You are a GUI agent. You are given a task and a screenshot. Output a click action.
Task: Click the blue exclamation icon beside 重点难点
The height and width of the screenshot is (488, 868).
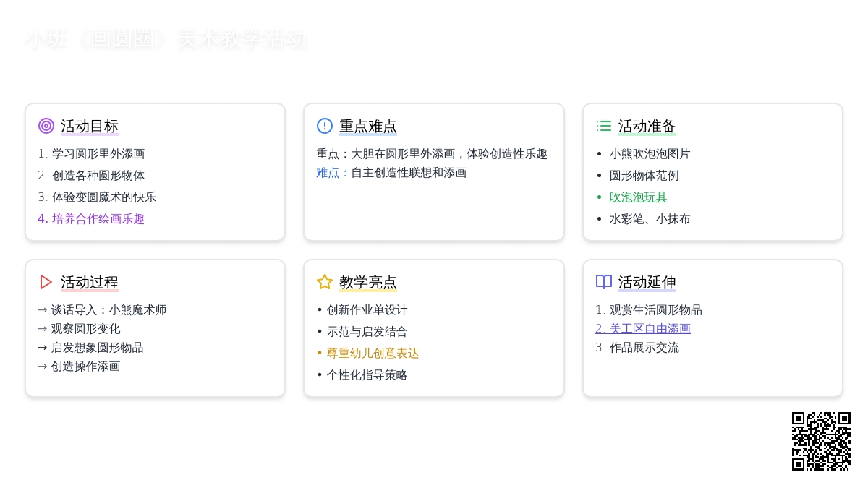click(325, 126)
